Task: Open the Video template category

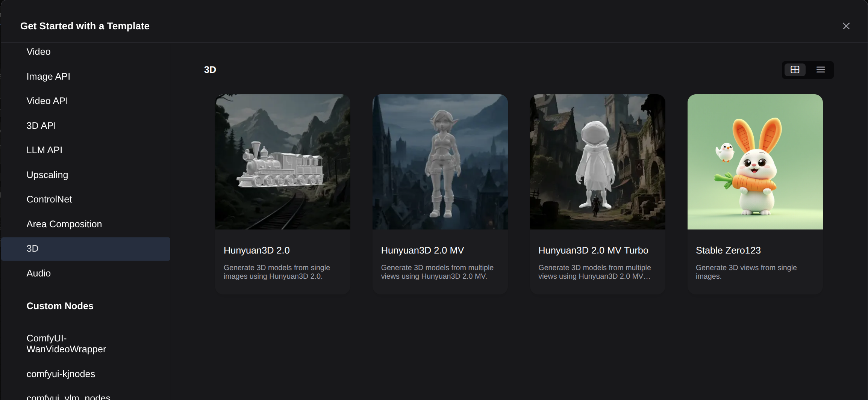Action: pos(86,52)
